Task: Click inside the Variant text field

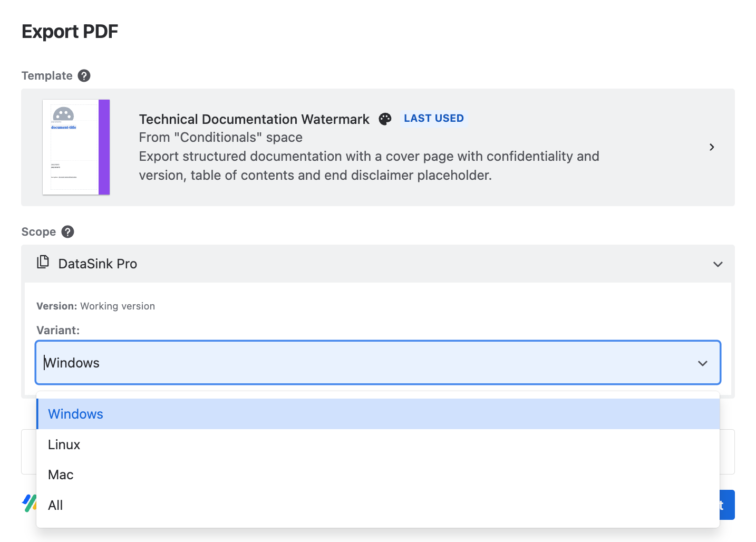Action: click(211, 363)
